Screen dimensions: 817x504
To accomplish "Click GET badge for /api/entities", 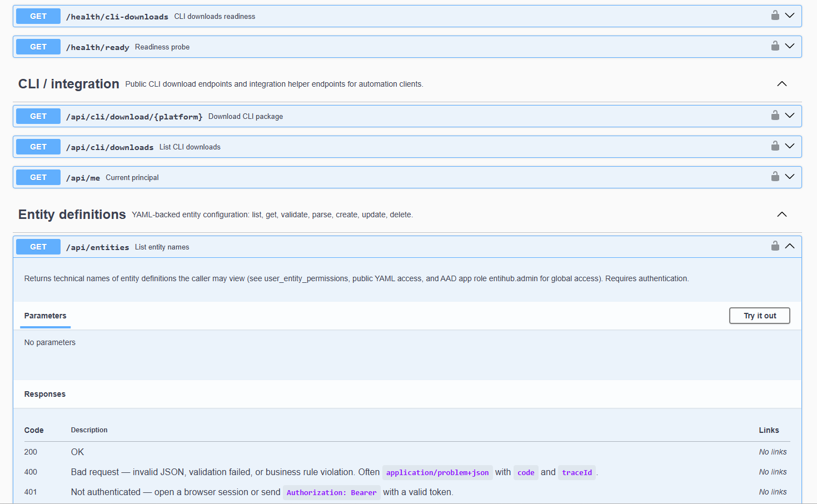I will (x=38, y=247).
